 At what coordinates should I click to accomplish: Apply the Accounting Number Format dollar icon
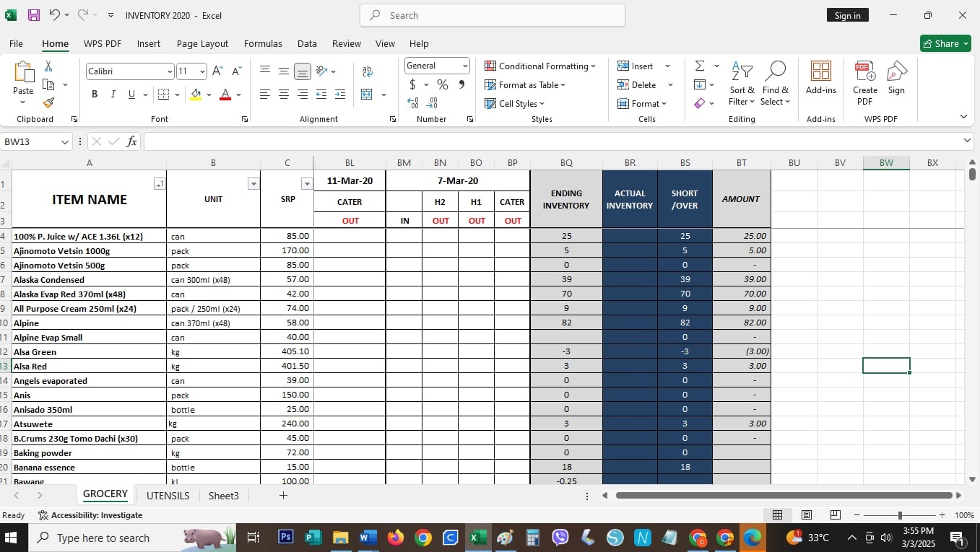[412, 84]
